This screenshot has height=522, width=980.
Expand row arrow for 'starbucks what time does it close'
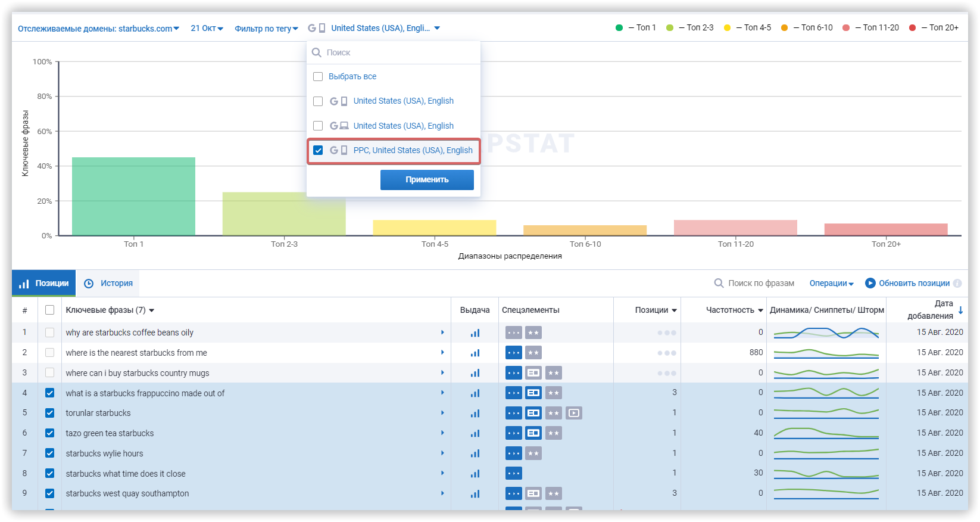(442, 473)
